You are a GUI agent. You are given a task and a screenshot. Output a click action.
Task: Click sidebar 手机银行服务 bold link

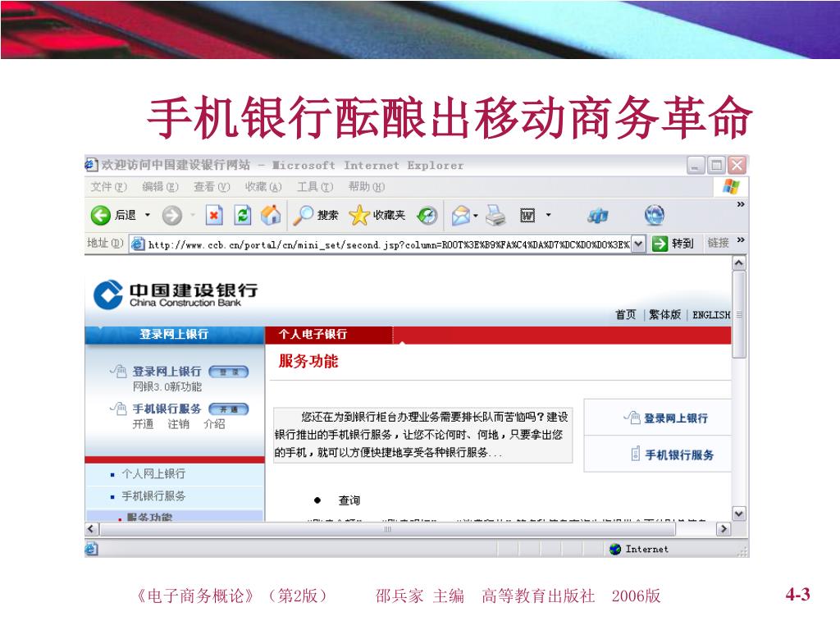click(x=167, y=409)
